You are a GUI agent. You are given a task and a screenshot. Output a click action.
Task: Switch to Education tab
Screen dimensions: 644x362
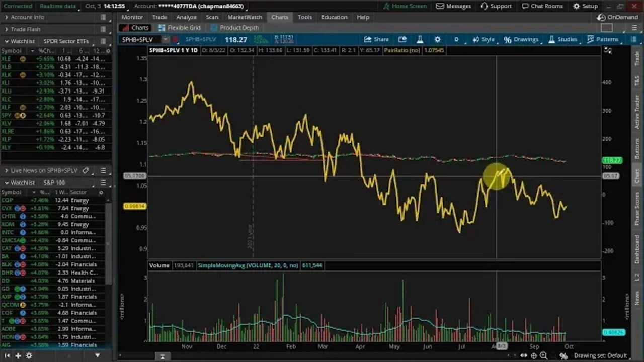[x=334, y=17]
